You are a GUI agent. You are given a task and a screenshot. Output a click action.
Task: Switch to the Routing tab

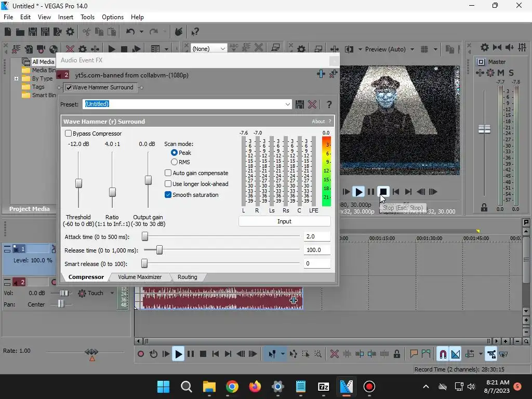pos(187,277)
